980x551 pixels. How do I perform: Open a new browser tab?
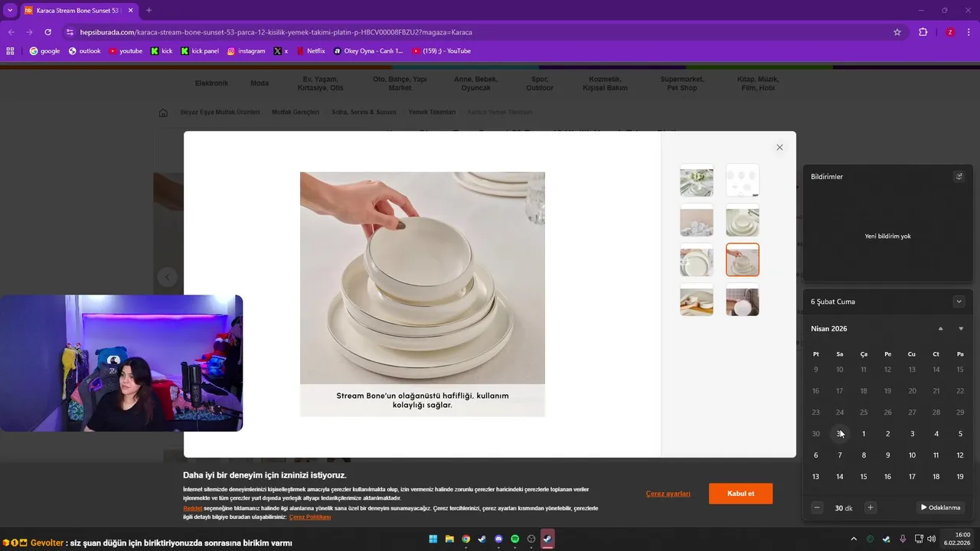149,10
